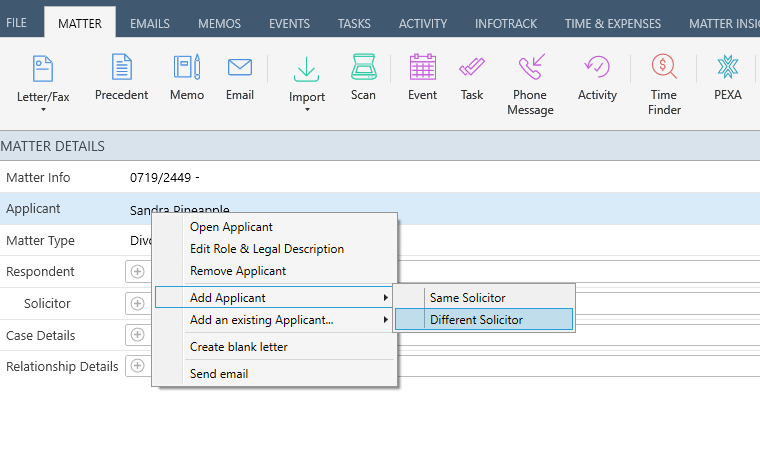Click plus button beside Relationship Details

138,366
